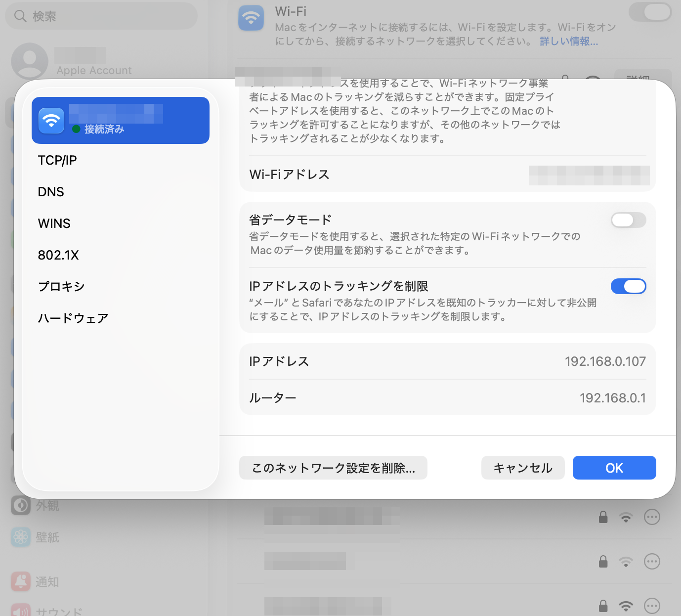Confirm with the OK button

tap(614, 468)
